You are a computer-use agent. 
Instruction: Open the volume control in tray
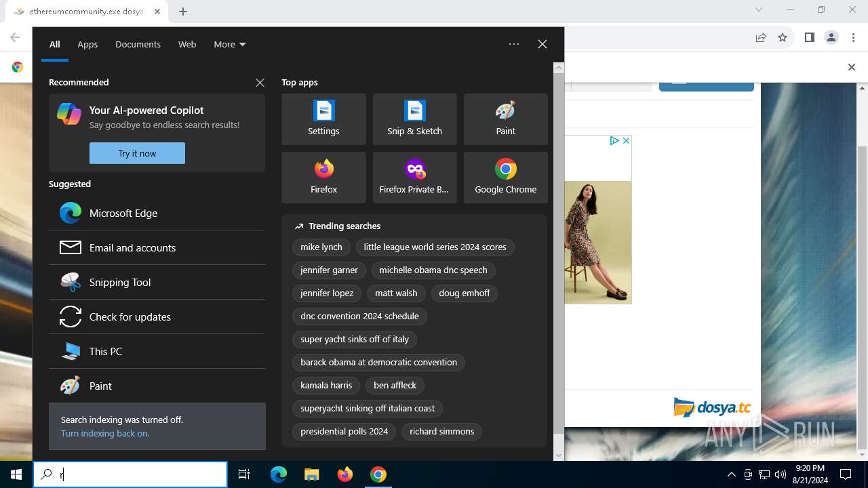(781, 474)
